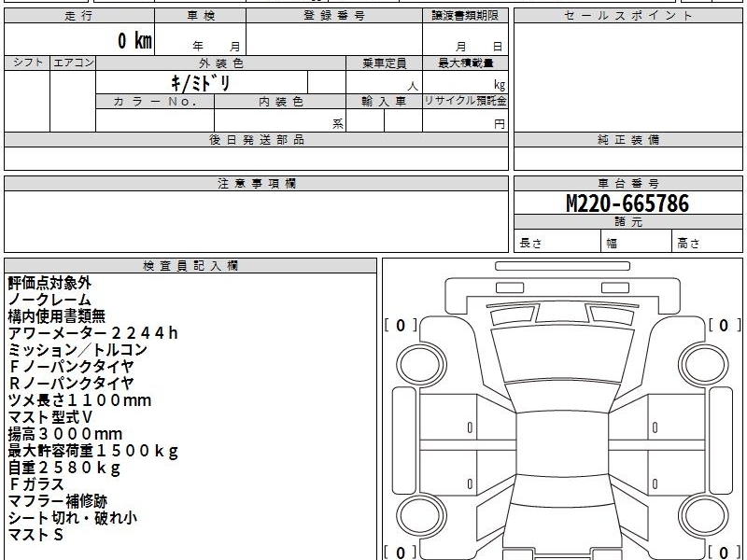Image resolution: width=747 pixels, height=560 pixels.
Task: Click the rear-right wheel in car diagram
Action: click(x=704, y=515)
